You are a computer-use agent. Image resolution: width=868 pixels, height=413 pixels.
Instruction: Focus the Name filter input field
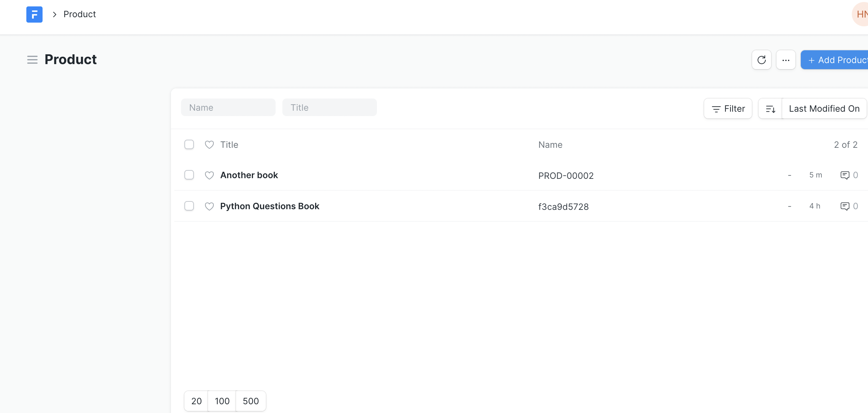click(x=228, y=108)
